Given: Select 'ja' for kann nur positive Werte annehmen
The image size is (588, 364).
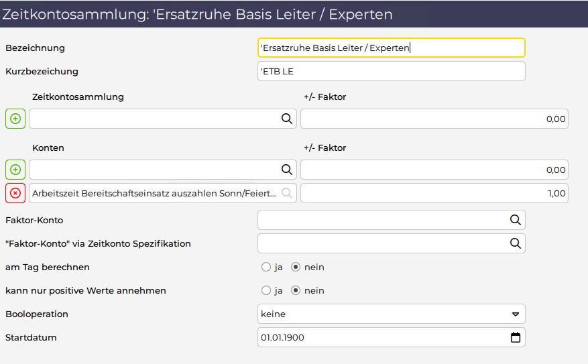Looking at the screenshot, I should pyautogui.click(x=266, y=290).
